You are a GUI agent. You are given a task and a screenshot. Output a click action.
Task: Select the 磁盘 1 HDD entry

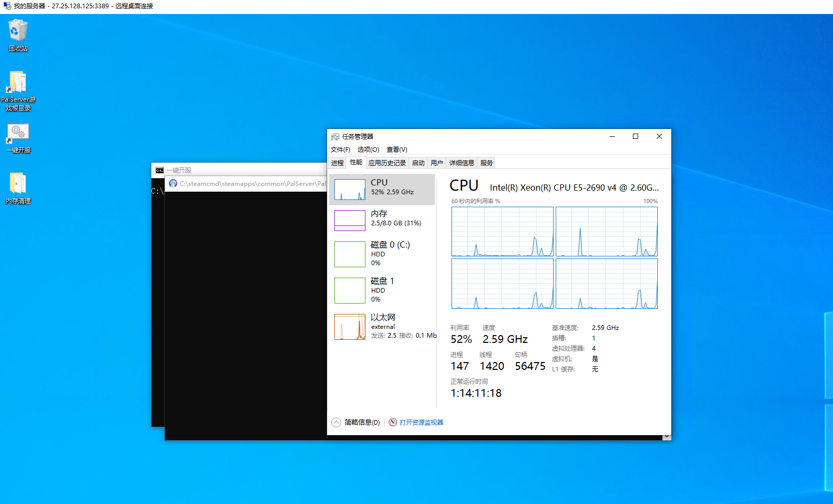pos(382,291)
